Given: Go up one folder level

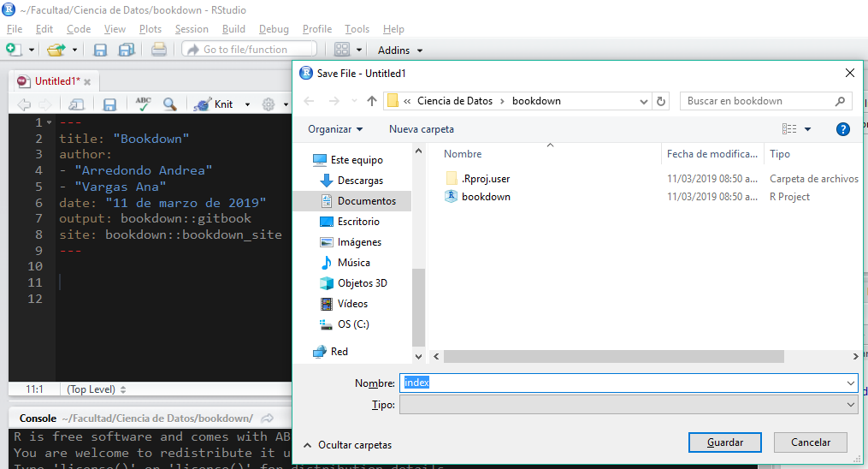Looking at the screenshot, I should point(371,101).
